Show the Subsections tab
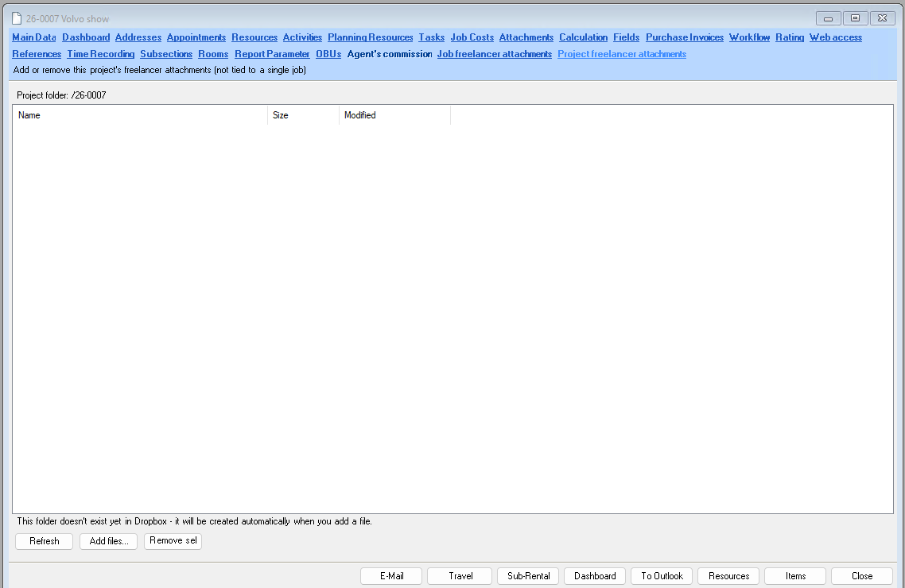The height and width of the screenshot is (588, 905). click(166, 54)
